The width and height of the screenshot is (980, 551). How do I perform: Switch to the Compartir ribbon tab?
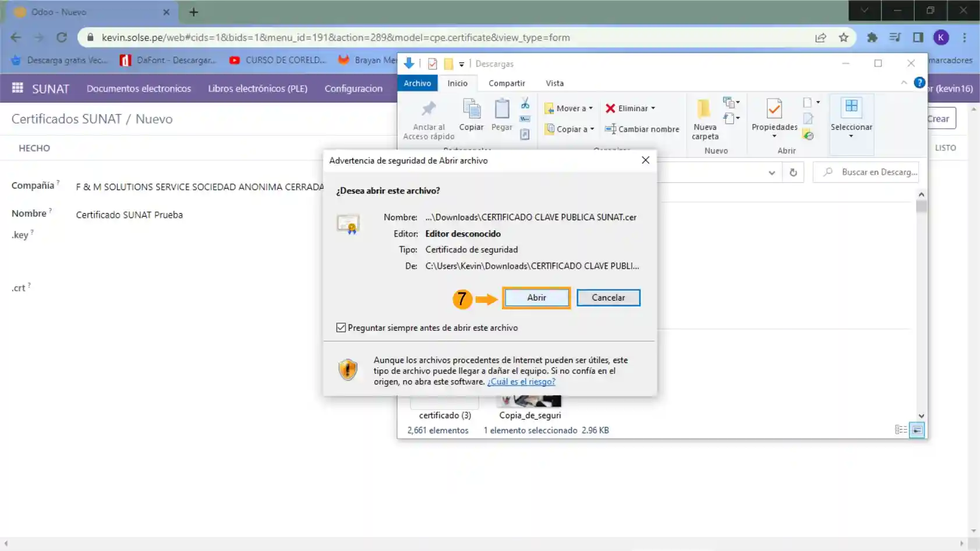(x=507, y=83)
